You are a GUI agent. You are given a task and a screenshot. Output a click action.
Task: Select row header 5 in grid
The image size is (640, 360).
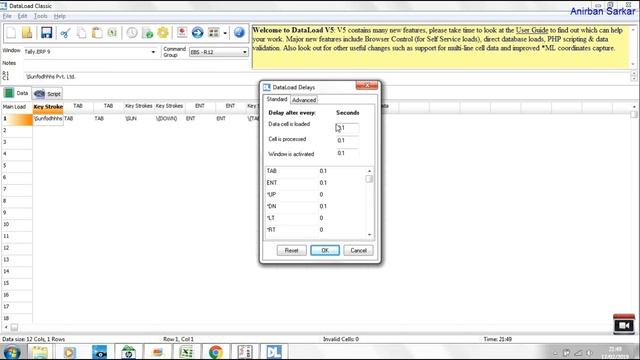click(16, 166)
